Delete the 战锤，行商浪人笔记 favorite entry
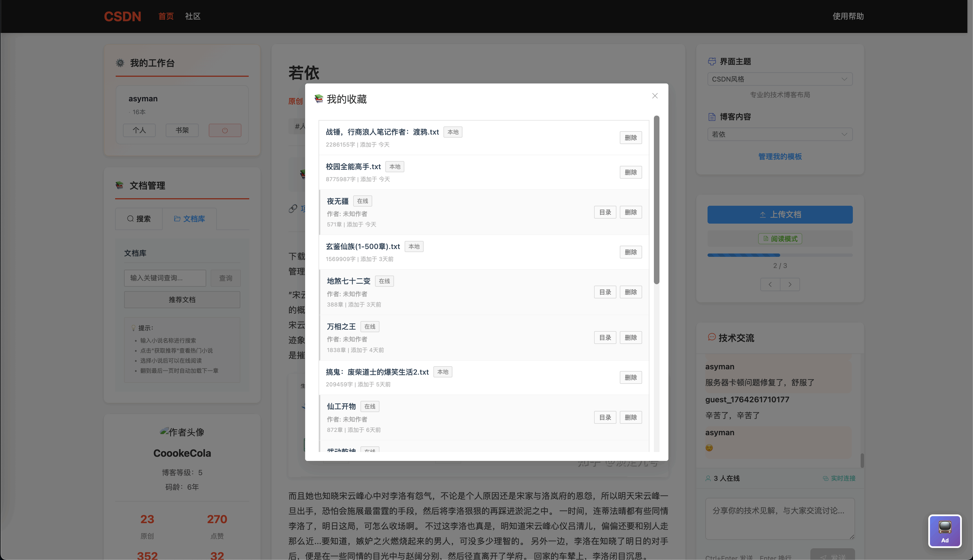The height and width of the screenshot is (560, 973). pos(631,137)
